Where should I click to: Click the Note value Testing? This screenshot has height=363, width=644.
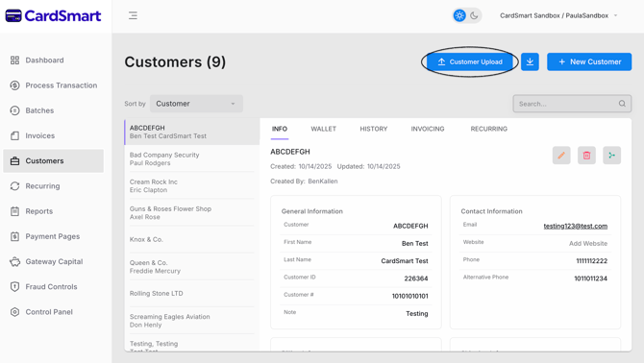pyautogui.click(x=417, y=314)
